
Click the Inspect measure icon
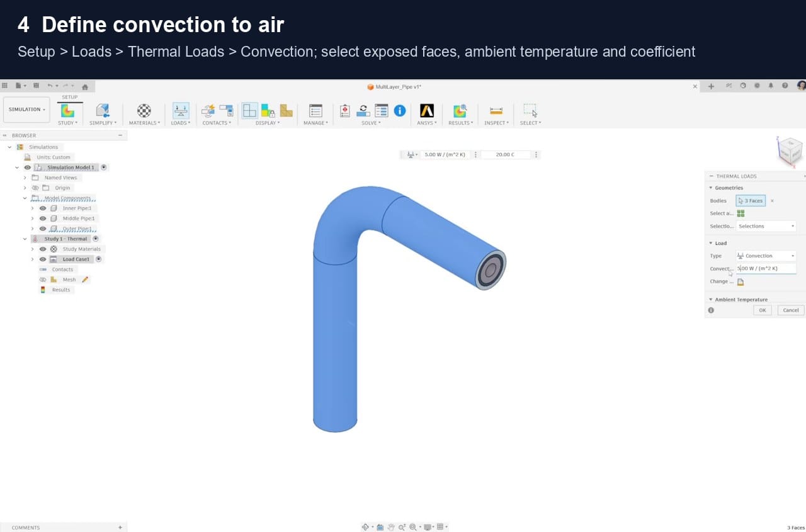click(496, 111)
